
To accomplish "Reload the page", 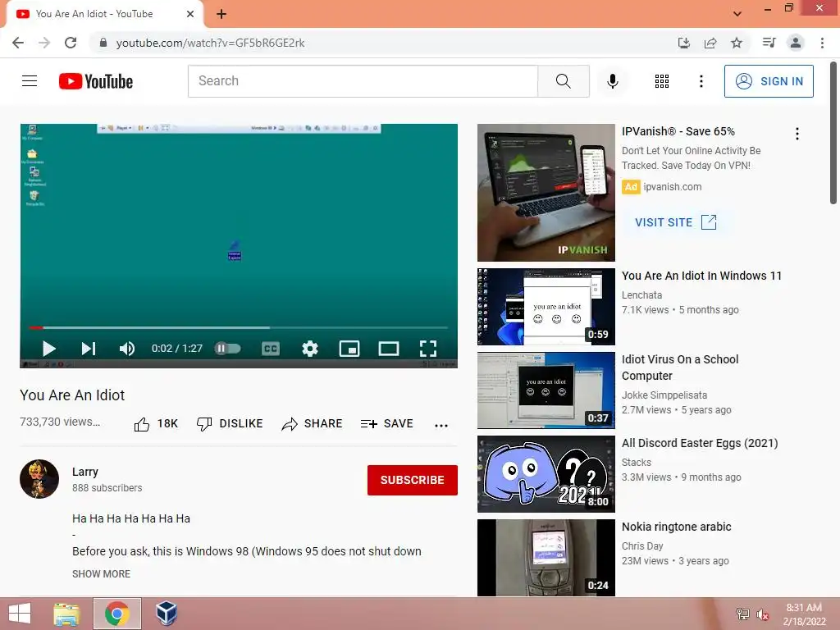I will [71, 43].
